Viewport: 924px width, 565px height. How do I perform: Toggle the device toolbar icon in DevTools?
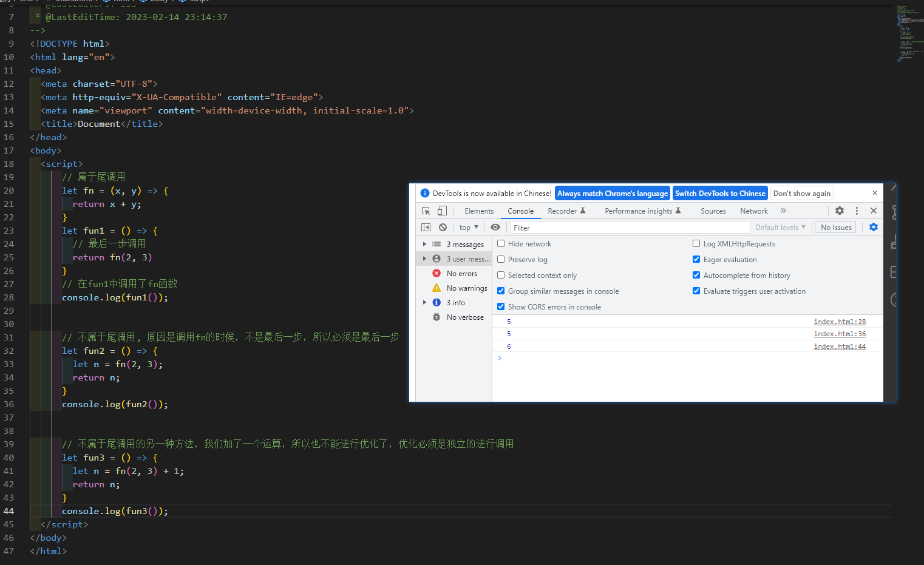click(442, 211)
